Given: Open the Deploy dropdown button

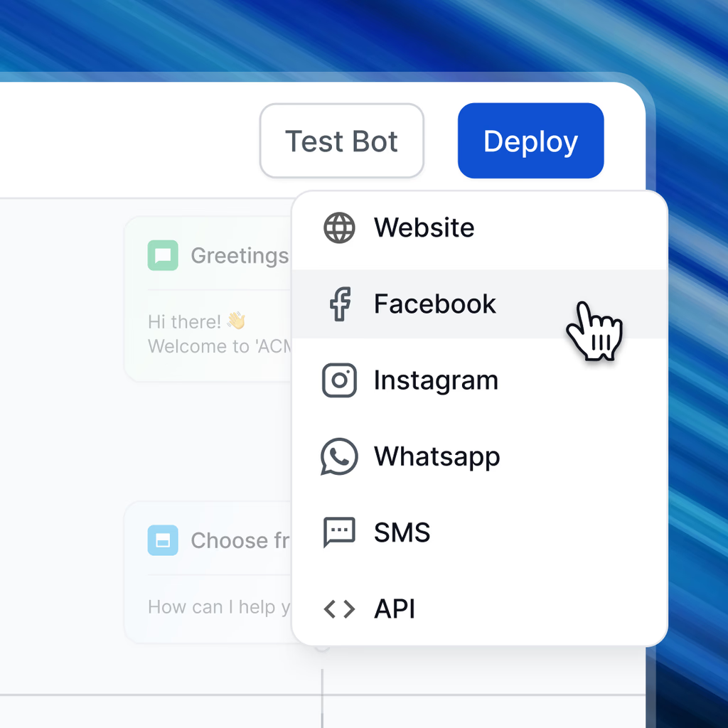Looking at the screenshot, I should (530, 141).
